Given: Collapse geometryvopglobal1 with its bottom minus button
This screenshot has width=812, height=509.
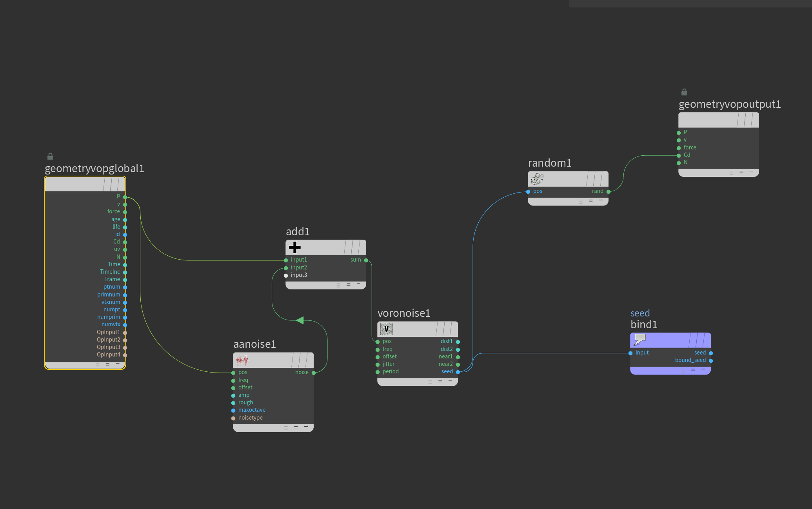Looking at the screenshot, I should coord(117,364).
